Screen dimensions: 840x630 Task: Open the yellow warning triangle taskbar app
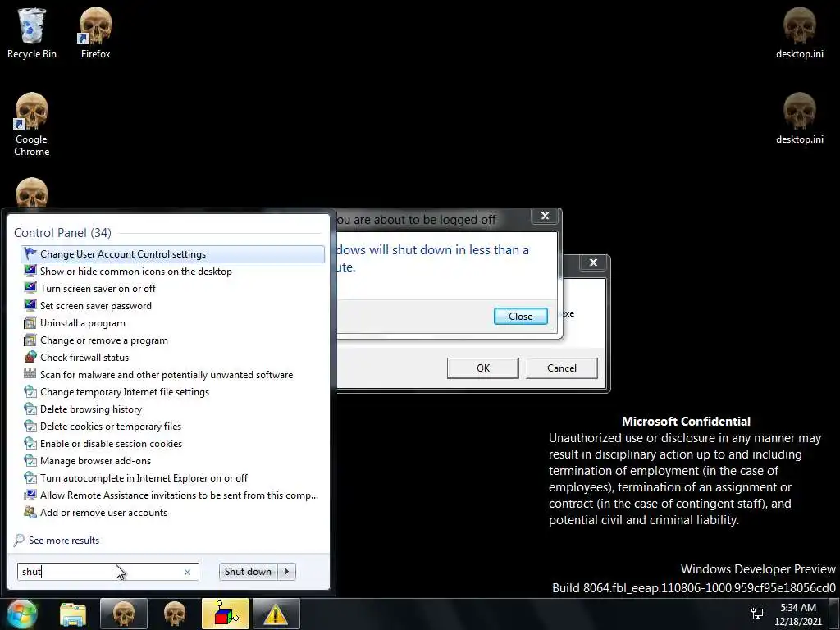[x=276, y=614]
